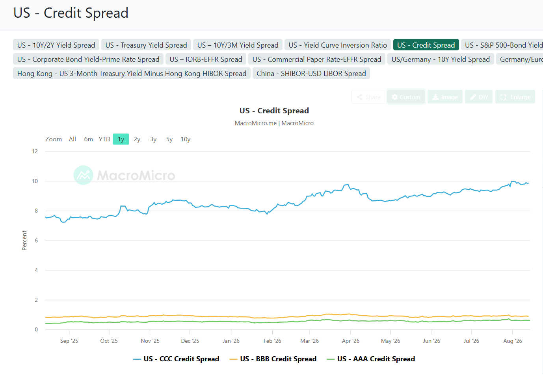Open the Custom settings gear button
The width and height of the screenshot is (543, 392).
[x=406, y=97]
